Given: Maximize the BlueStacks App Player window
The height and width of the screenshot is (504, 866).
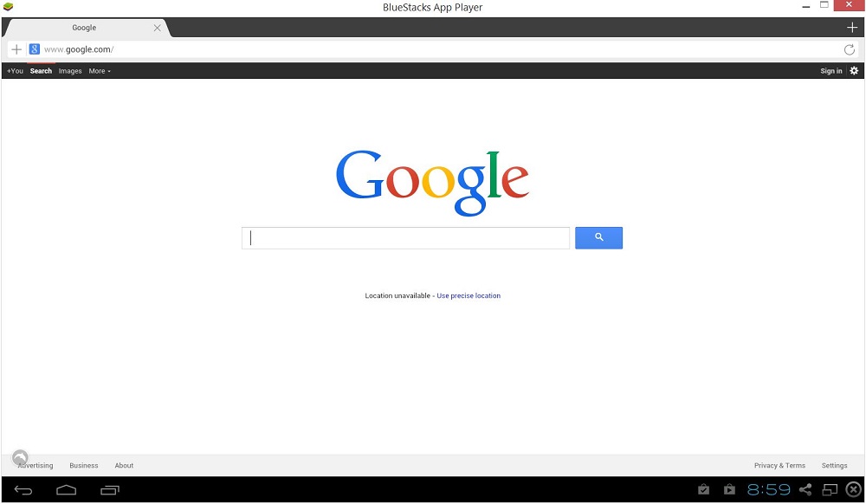Looking at the screenshot, I should [x=824, y=5].
